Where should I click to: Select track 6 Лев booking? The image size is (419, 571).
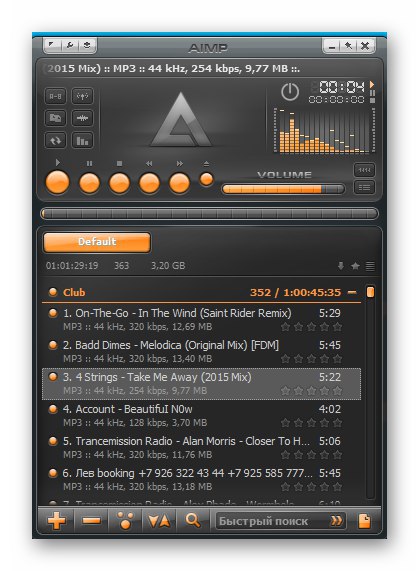pos(201,480)
